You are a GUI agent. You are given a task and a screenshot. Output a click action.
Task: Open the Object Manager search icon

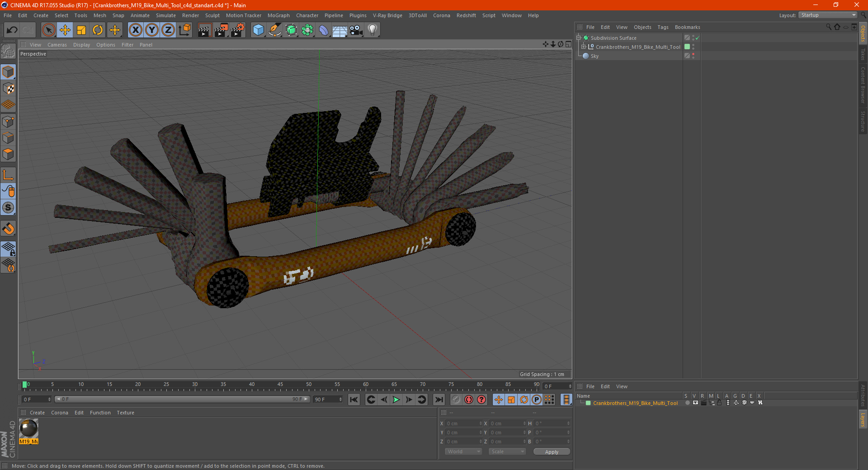click(828, 27)
